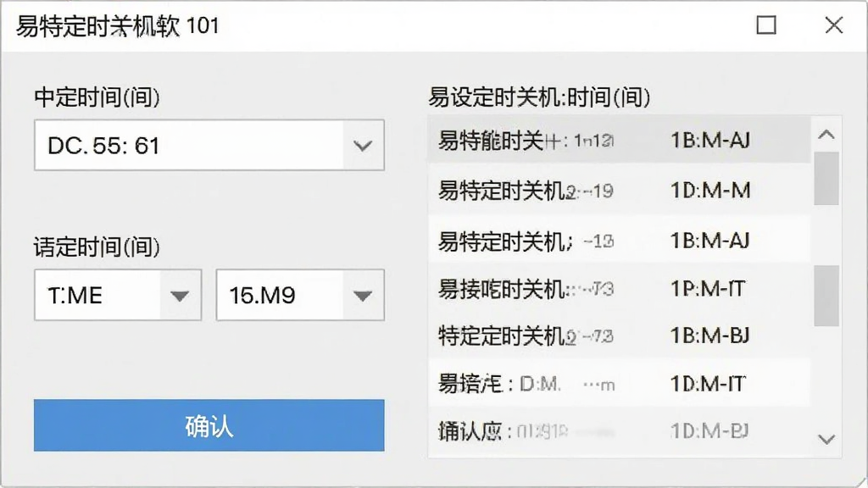Select the list row marked 1D:M-M
This screenshot has width=868, height=488.
coord(619,191)
